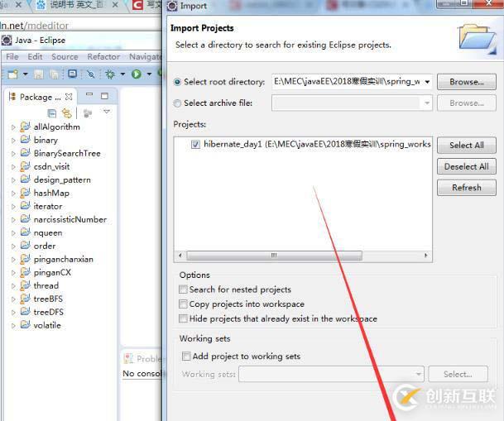Open the Debug configurations dropdown arrow
This screenshot has width=504, height=421.
click(122, 74)
